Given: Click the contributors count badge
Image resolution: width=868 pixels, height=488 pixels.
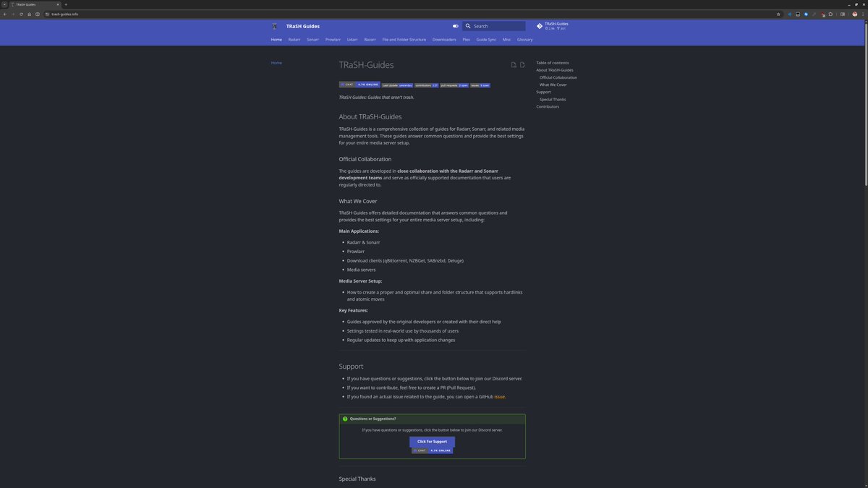Looking at the screenshot, I should pyautogui.click(x=427, y=85).
